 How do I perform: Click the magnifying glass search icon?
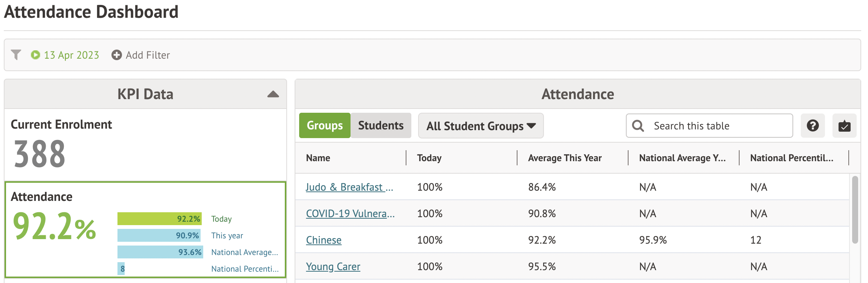click(x=638, y=126)
